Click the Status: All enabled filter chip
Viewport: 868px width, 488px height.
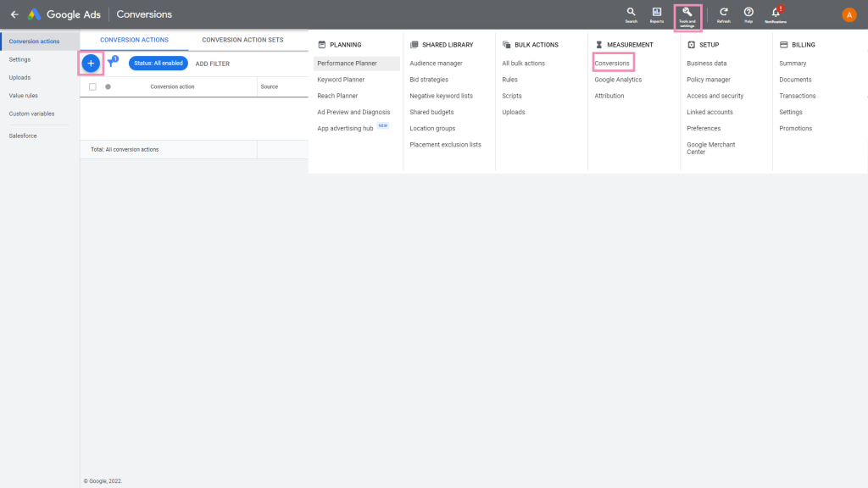[x=159, y=63]
